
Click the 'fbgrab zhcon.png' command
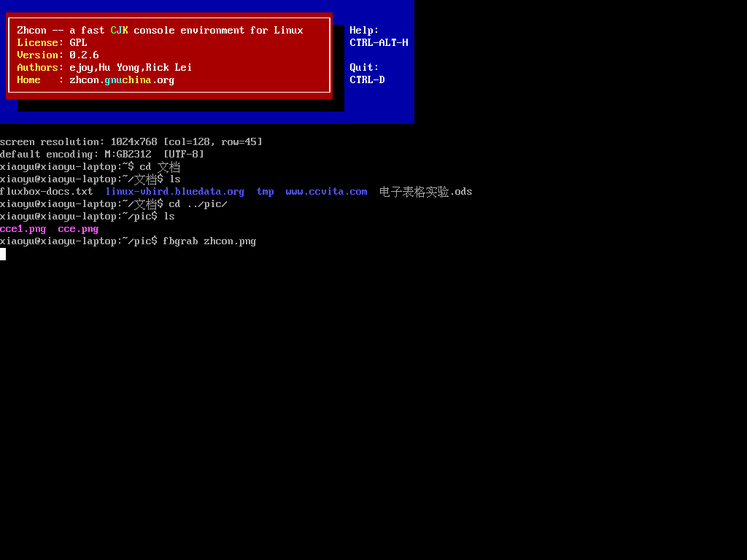pyautogui.click(x=209, y=241)
